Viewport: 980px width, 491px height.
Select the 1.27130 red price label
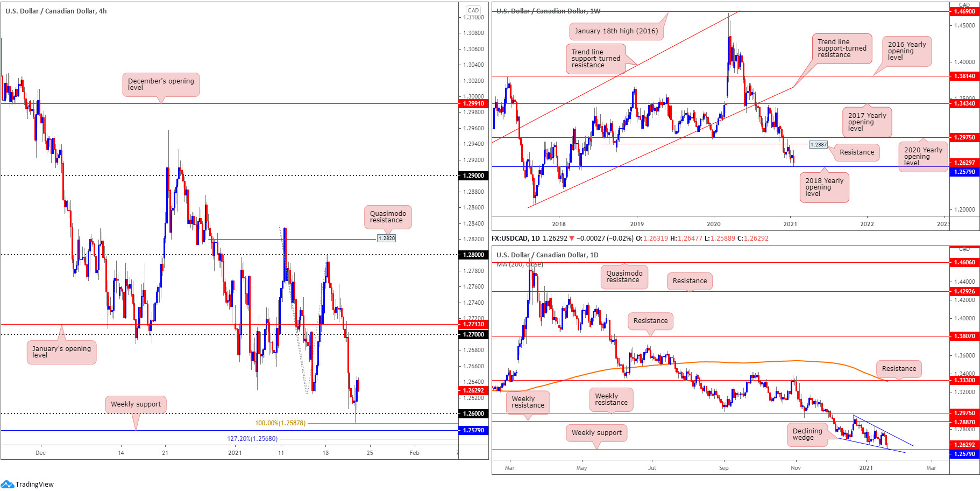(x=473, y=324)
